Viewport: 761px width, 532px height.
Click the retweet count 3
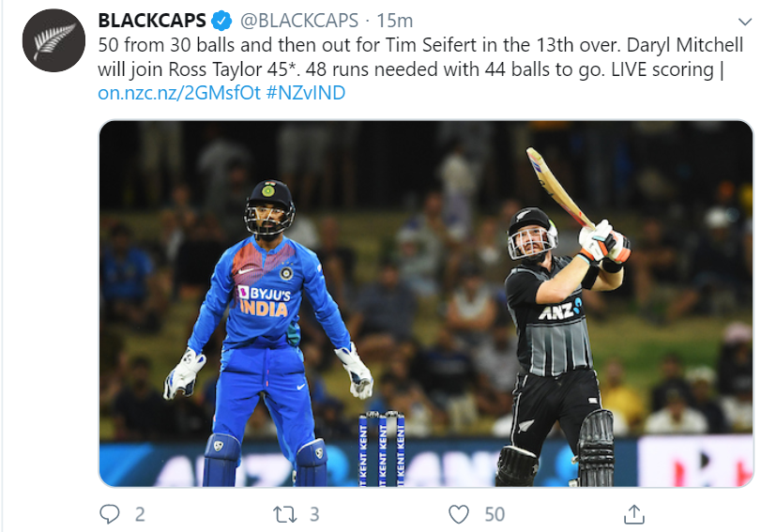coord(314,514)
